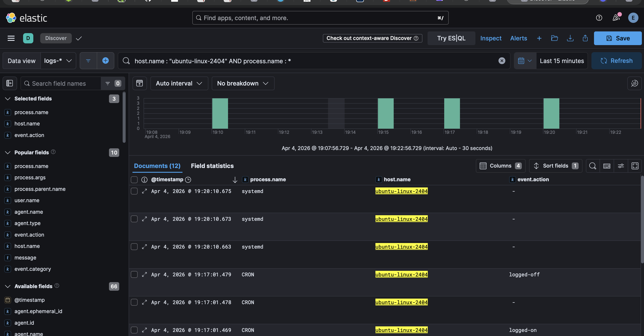The height and width of the screenshot is (336, 644).
Task: Open the user avatar E menu
Action: tap(633, 18)
